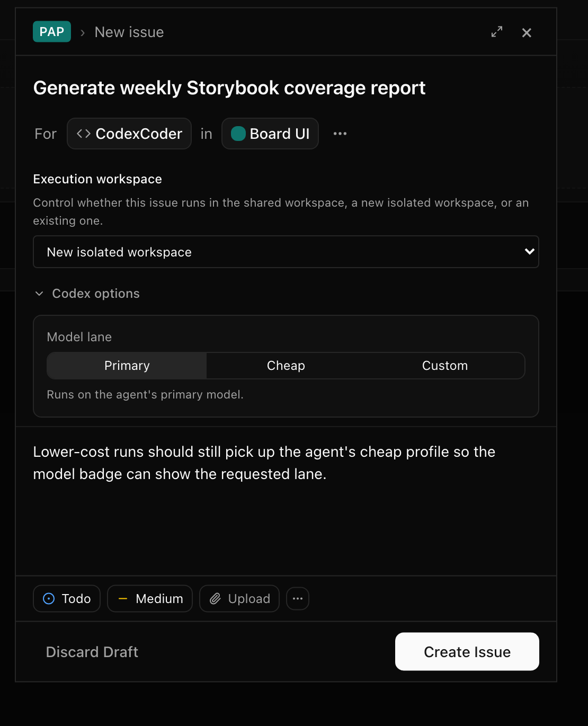Click the Create Issue button

(467, 651)
